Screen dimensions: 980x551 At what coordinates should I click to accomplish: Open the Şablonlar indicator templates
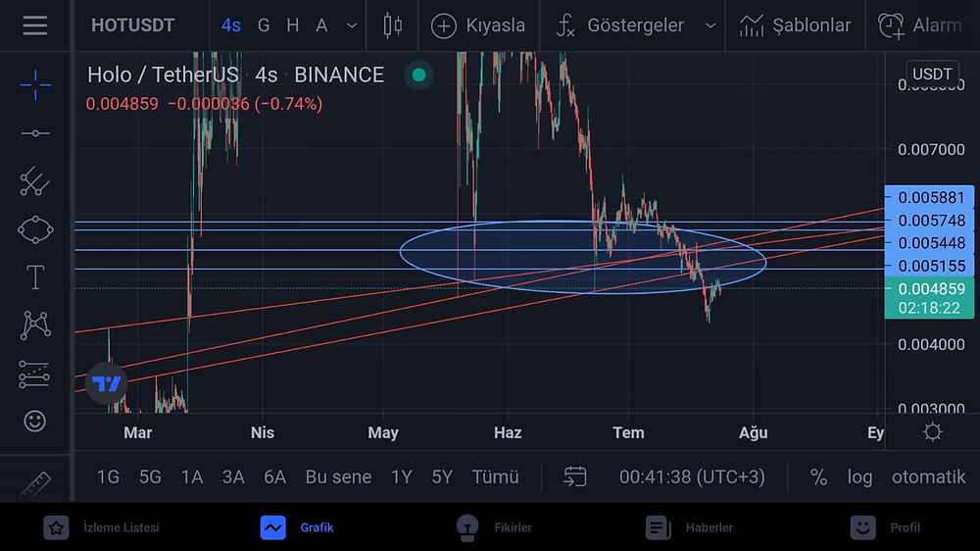point(795,25)
